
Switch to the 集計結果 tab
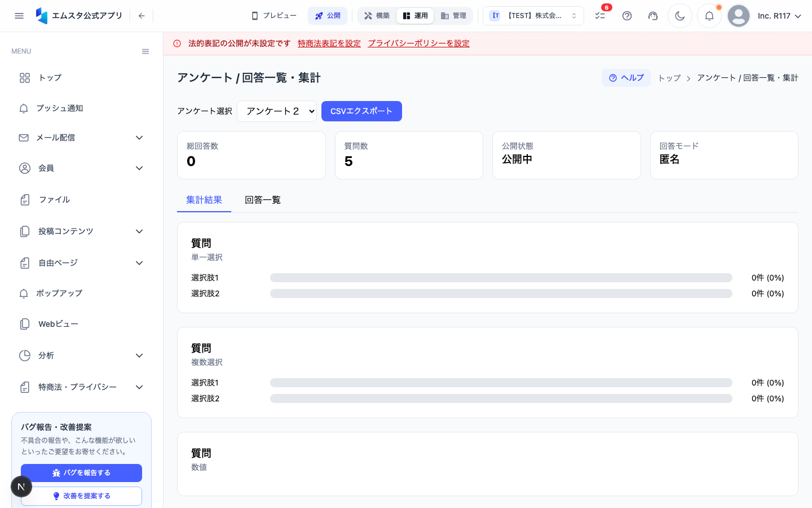coord(204,200)
